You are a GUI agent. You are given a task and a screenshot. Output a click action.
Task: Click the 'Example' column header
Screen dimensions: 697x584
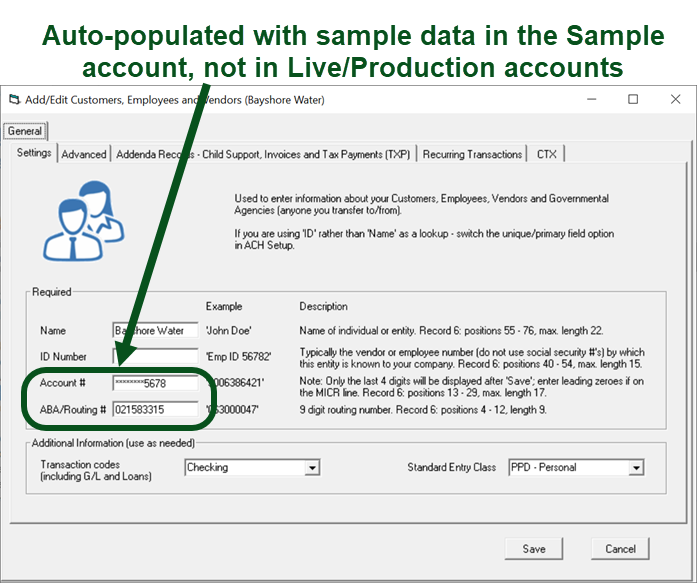pos(224,307)
